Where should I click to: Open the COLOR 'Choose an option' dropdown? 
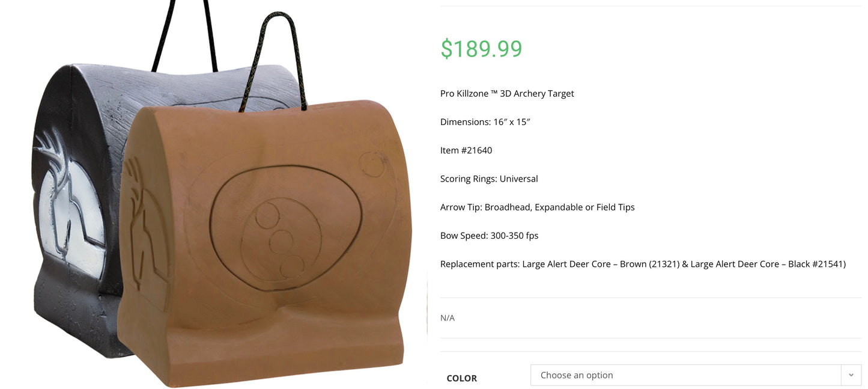tap(685, 375)
